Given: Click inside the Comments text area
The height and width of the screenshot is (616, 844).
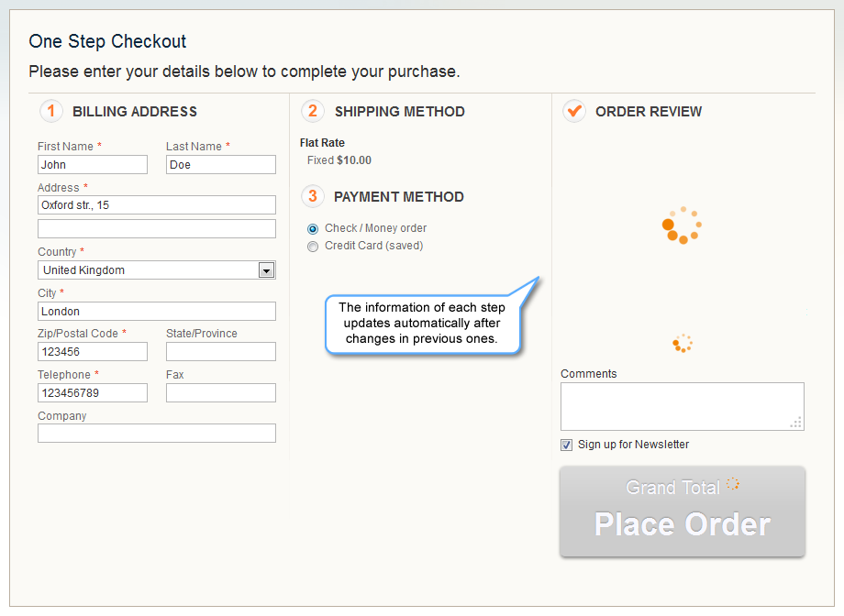Looking at the screenshot, I should click(x=682, y=406).
